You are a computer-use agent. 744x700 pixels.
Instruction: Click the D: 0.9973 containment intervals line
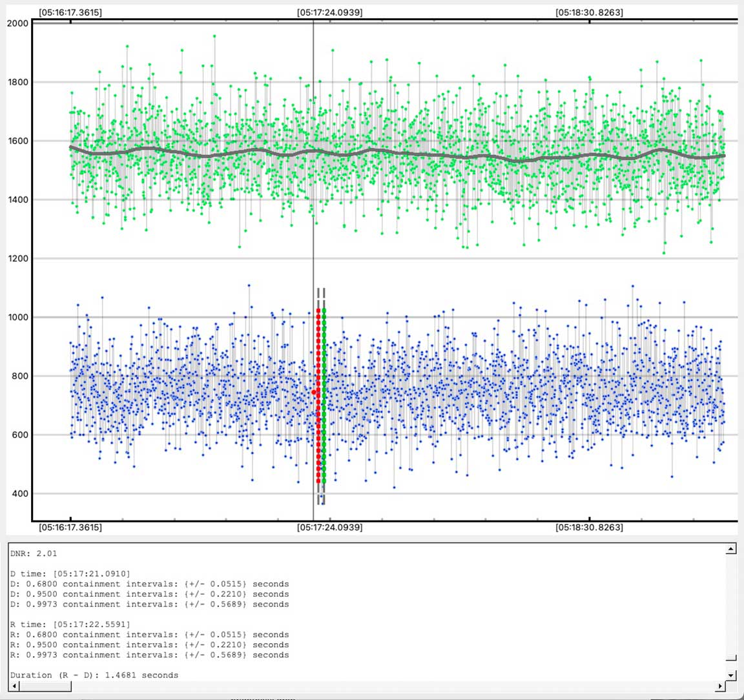pyautogui.click(x=149, y=604)
